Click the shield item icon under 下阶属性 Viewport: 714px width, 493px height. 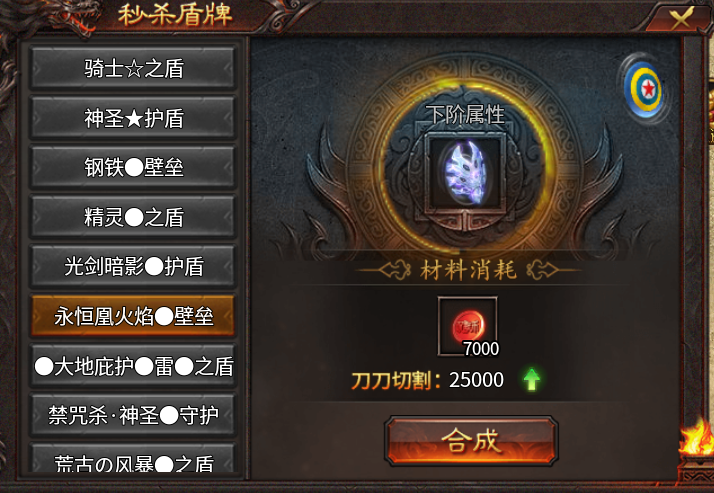coord(465,173)
